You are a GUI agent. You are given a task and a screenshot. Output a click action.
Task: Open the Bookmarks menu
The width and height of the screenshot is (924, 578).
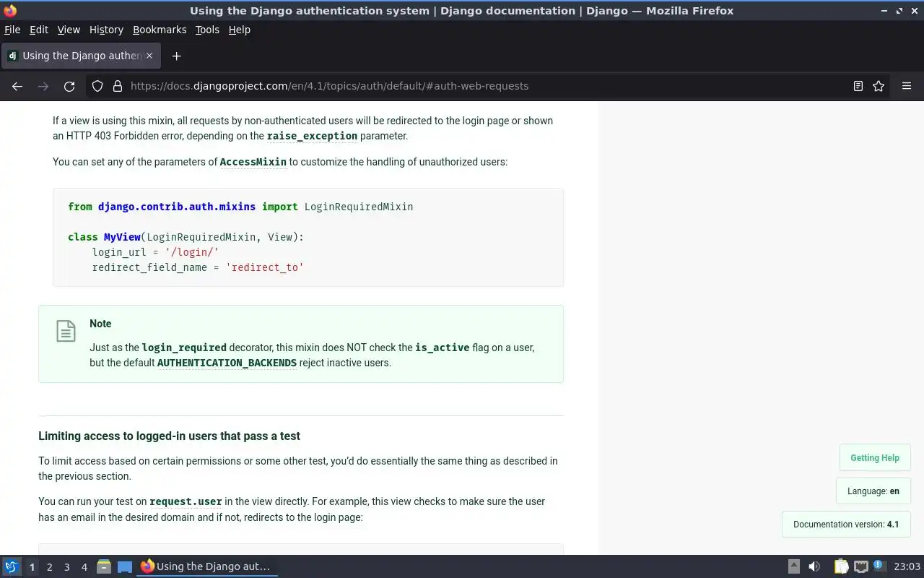click(160, 30)
